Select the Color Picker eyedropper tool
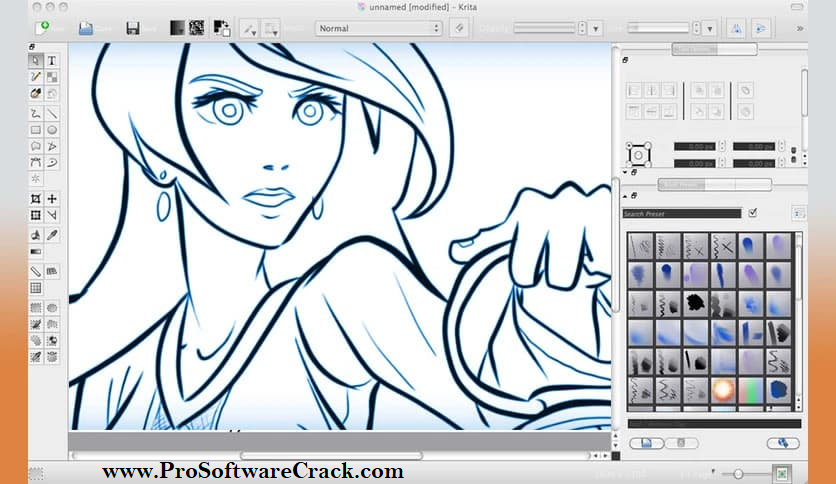Screen dimensions: 836x484 pos(52,235)
